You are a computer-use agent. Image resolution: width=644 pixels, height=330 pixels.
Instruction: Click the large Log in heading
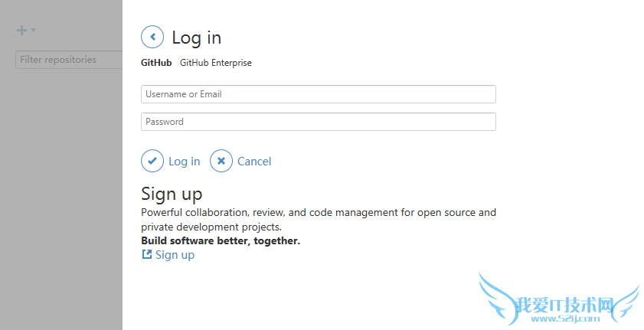(x=196, y=38)
